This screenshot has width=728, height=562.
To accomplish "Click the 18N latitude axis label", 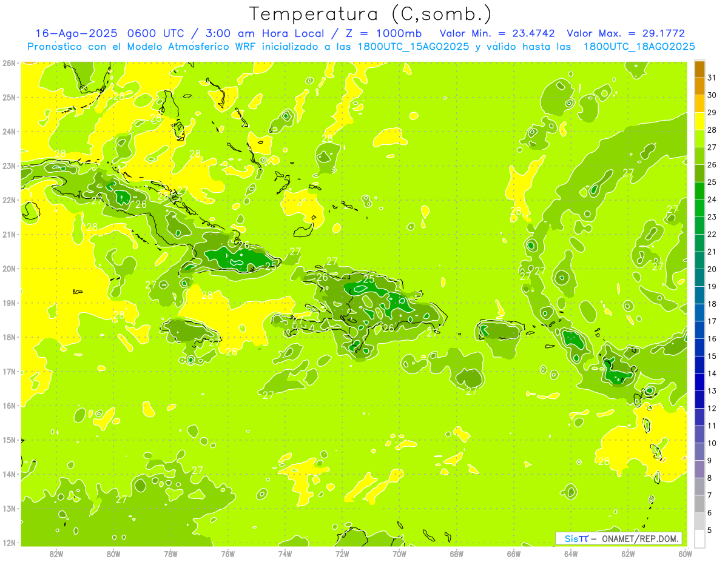I will (9, 337).
